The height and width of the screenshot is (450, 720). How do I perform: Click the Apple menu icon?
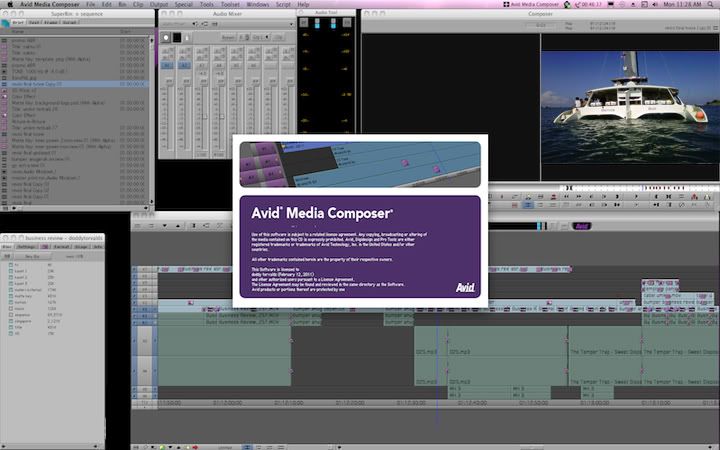10,4
